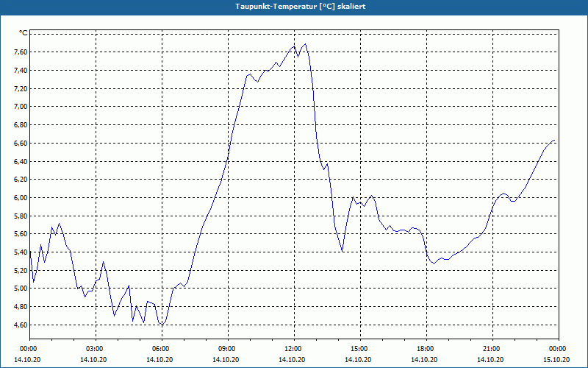Select the 6,80 y-axis value

[21, 124]
